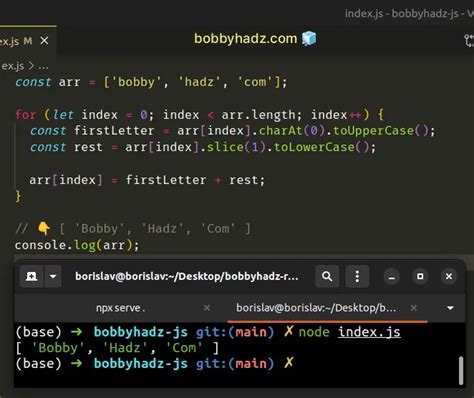
Task: Switch to the npx serve terminal tab
Action: (121, 308)
